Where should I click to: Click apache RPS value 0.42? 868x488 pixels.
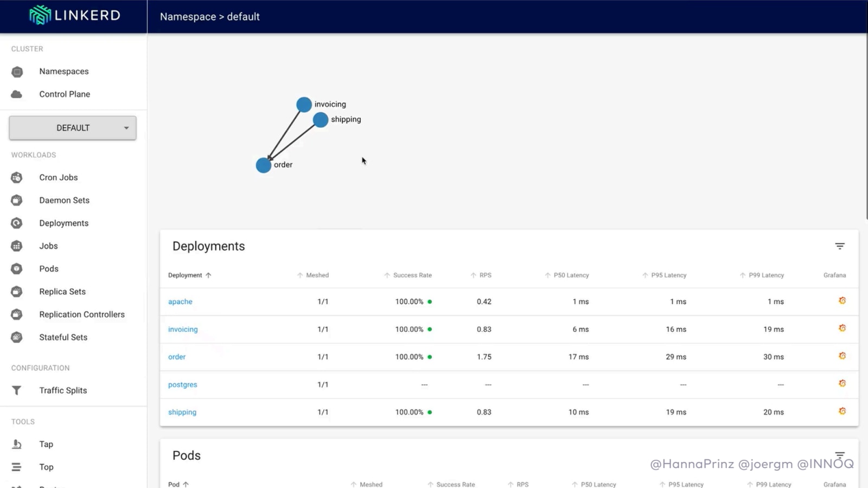point(484,301)
